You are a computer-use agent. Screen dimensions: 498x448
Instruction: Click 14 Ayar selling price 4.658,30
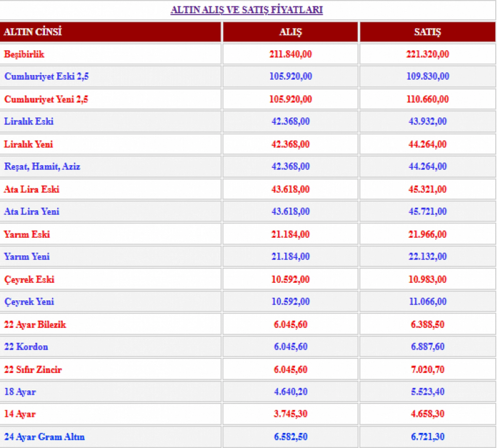[427, 414]
